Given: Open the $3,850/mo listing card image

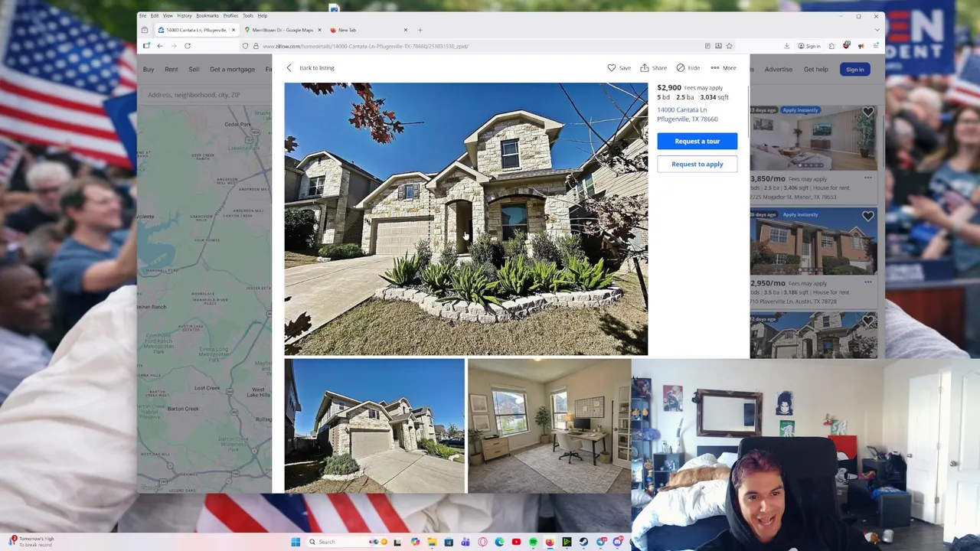Looking at the screenshot, I should (x=813, y=139).
